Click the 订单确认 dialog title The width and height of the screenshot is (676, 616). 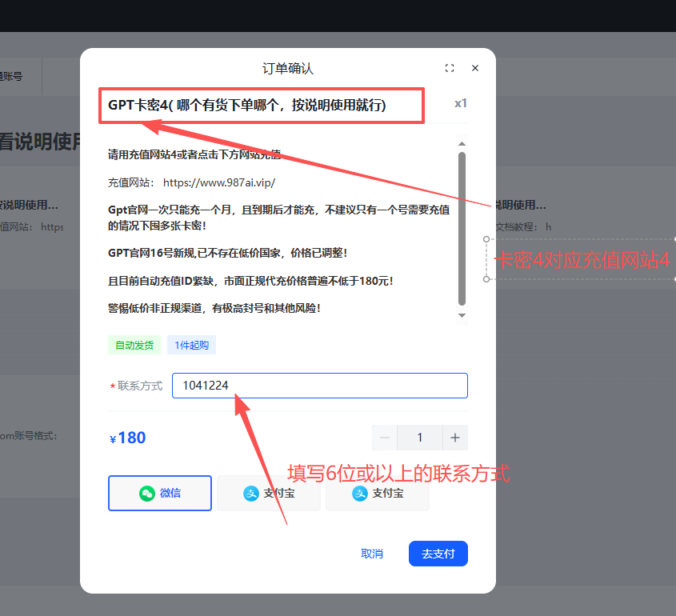click(289, 69)
